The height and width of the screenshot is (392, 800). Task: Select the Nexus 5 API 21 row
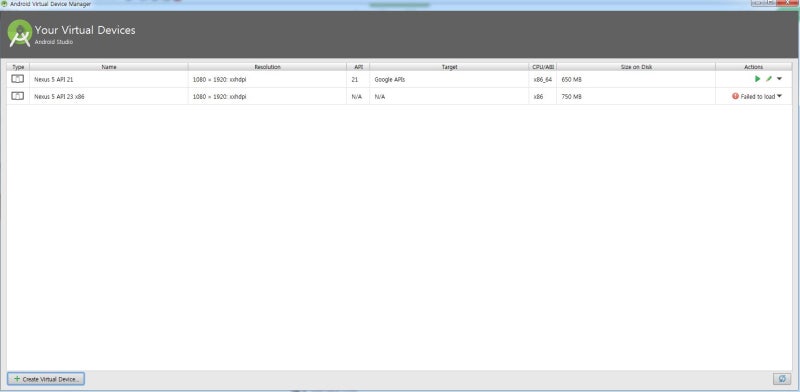tap(399, 79)
